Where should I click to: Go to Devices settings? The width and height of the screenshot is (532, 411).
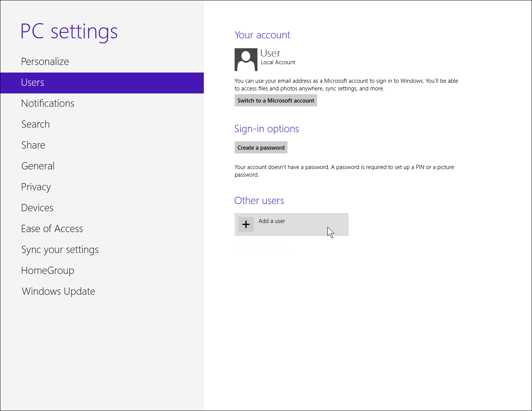click(102, 208)
